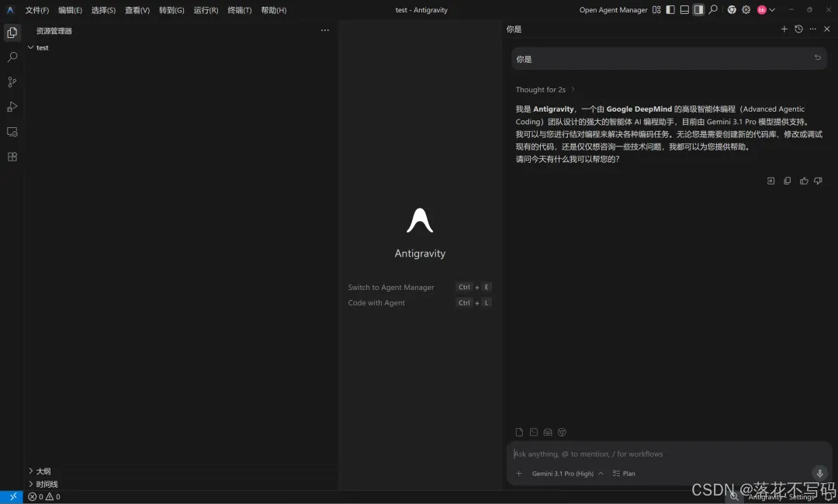
Task: Expand the Thought for 2s details
Action: 545,90
